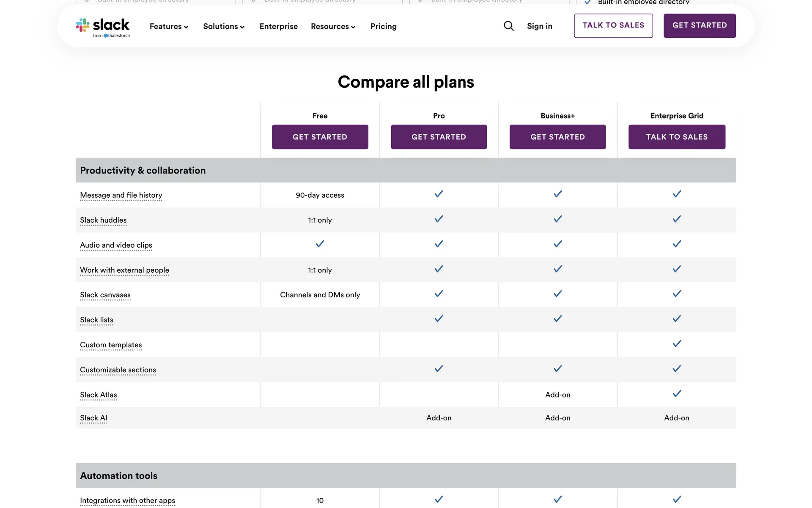
Task: Click Get Started under Free plan
Action: [x=320, y=137]
